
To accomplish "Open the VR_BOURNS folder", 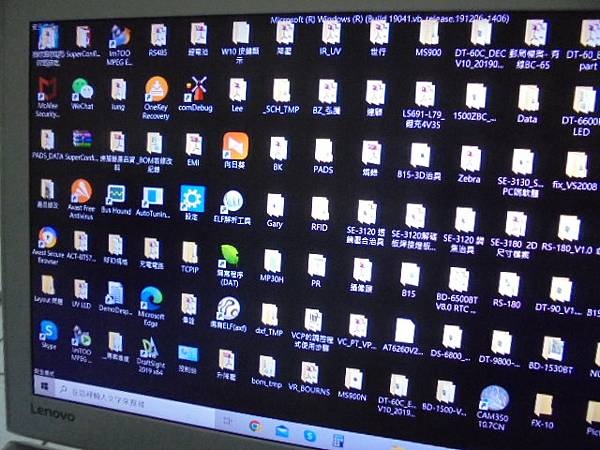I will coord(309,378).
